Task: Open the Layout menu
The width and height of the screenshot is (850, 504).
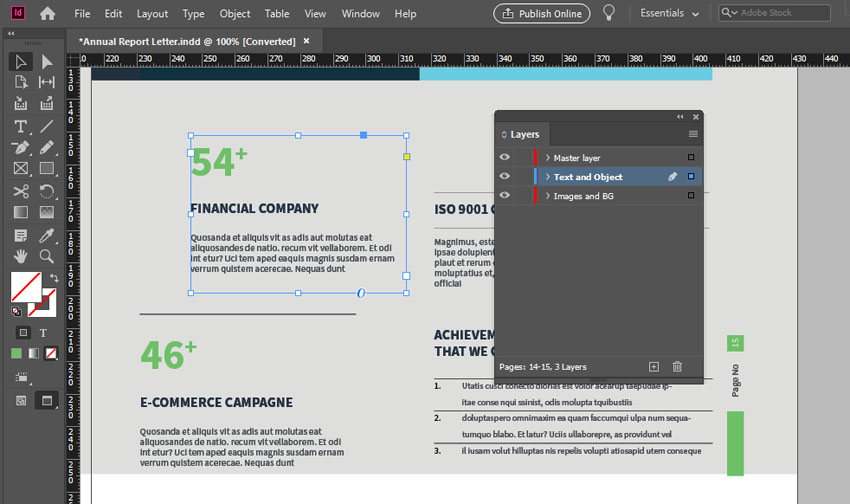Action: (152, 14)
